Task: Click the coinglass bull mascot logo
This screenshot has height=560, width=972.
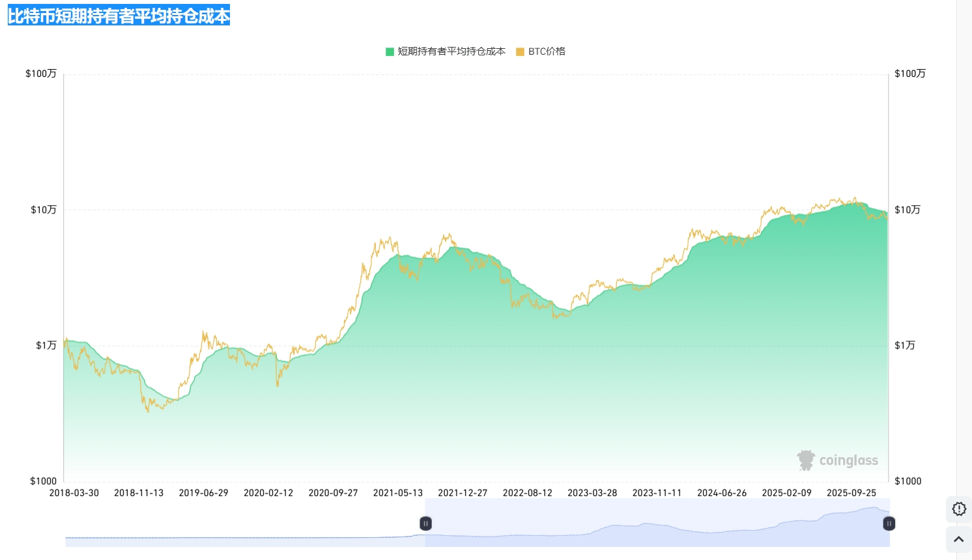Action: pyautogui.click(x=806, y=460)
